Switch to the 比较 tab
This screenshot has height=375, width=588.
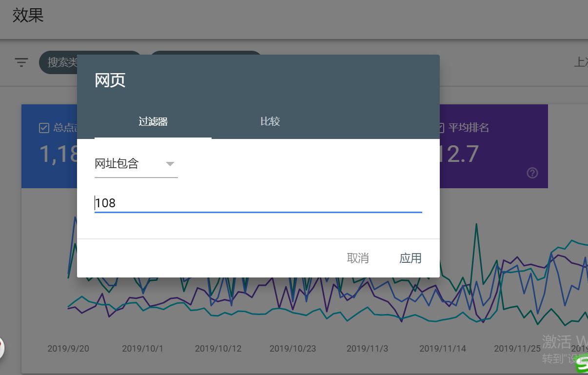(270, 121)
